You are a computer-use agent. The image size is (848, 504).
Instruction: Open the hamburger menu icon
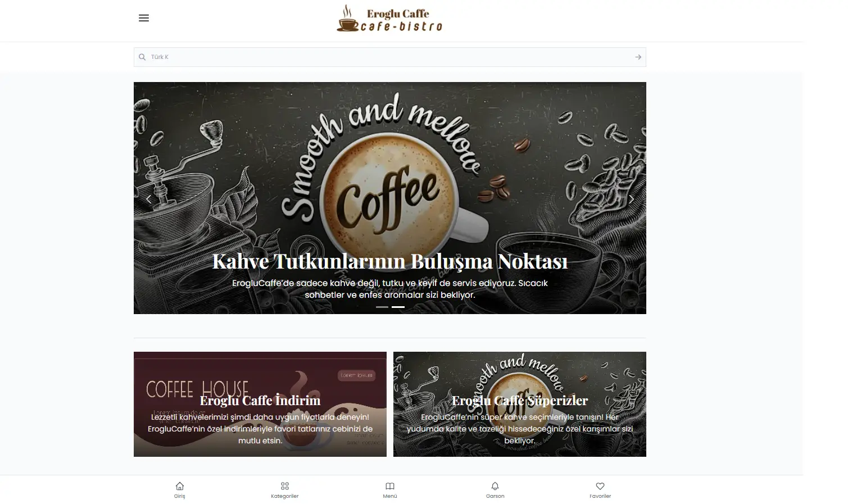click(x=144, y=18)
